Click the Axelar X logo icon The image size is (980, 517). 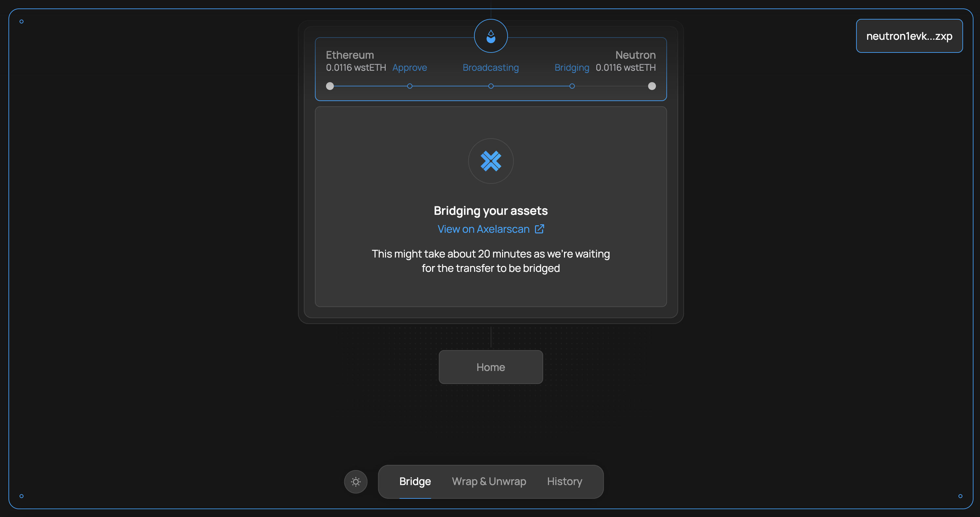pyautogui.click(x=491, y=161)
